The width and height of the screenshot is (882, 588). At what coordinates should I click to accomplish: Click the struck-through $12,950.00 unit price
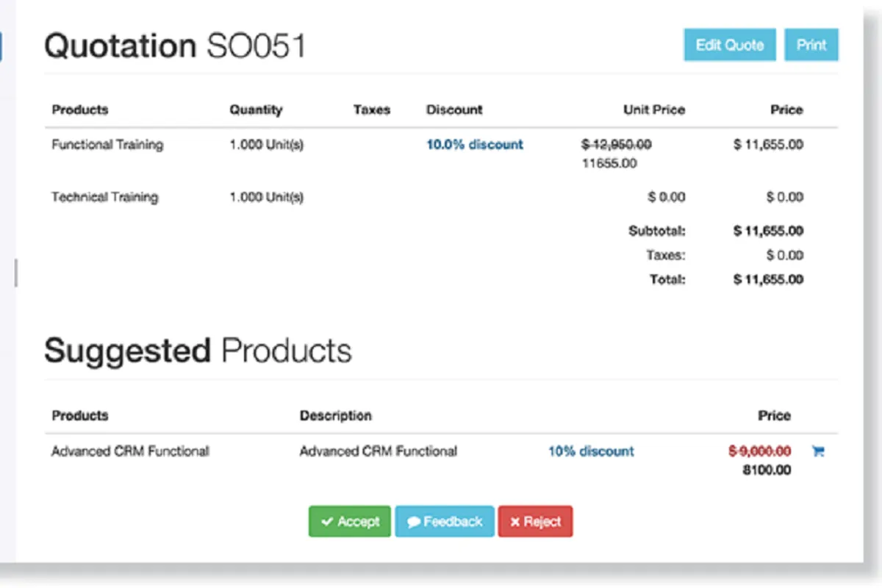tap(616, 145)
